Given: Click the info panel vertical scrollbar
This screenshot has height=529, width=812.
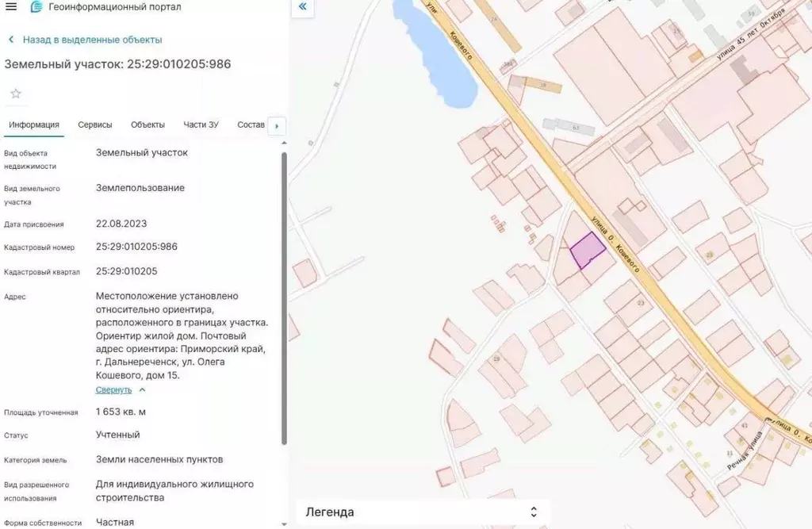Looking at the screenshot, I should tap(285, 297).
